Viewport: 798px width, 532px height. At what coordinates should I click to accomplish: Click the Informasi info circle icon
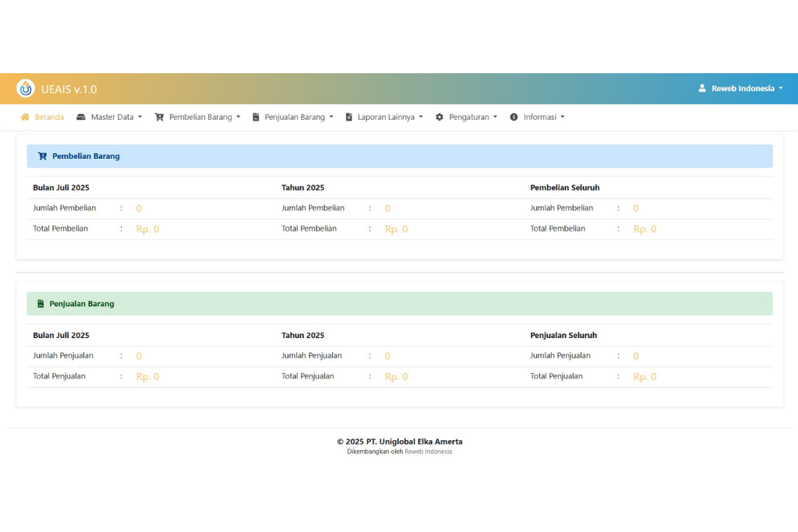[x=514, y=117]
